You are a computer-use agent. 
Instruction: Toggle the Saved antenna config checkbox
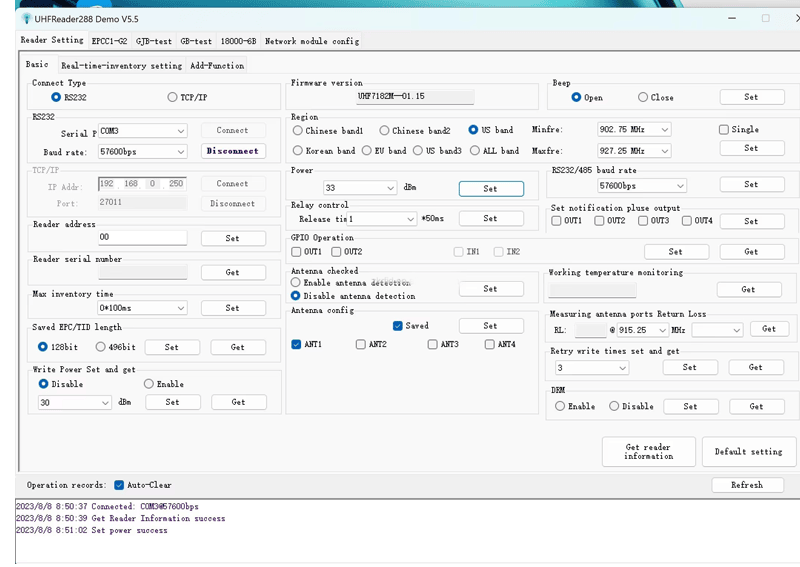[x=411, y=326]
